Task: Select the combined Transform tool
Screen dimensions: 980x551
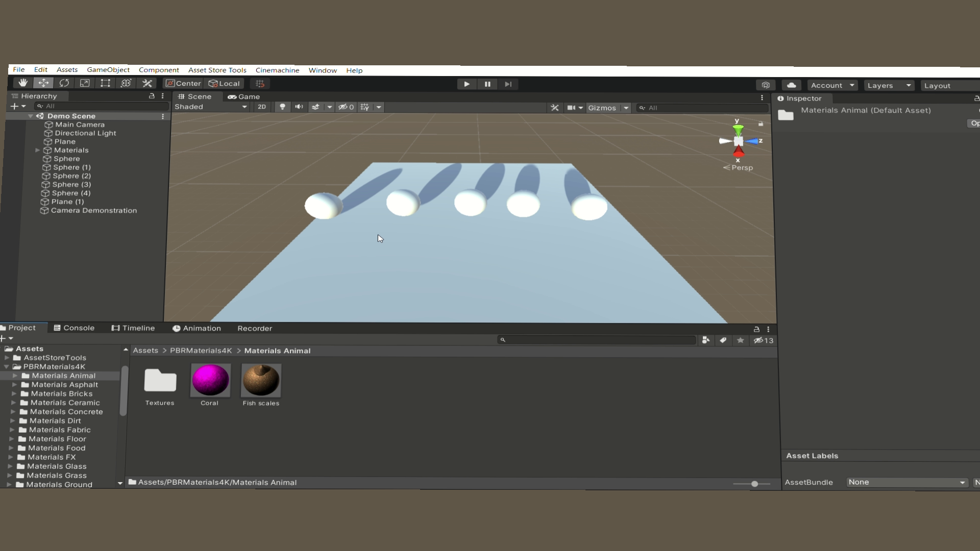Action: point(126,83)
